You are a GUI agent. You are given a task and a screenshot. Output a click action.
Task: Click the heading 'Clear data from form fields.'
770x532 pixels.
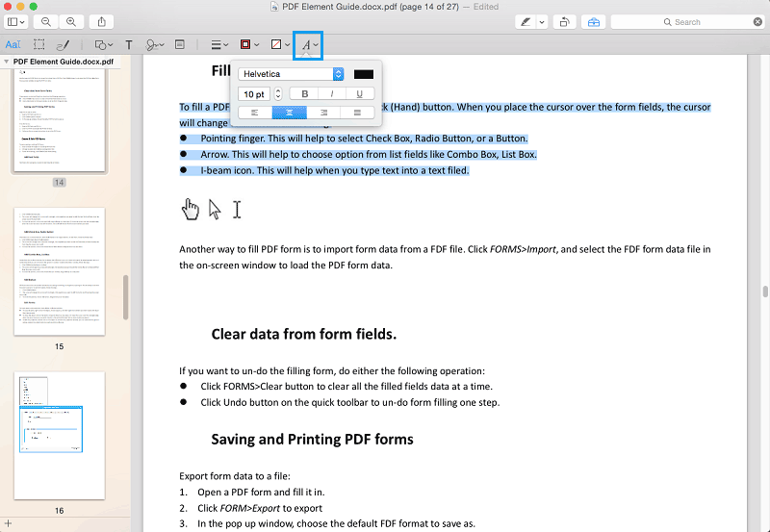click(x=304, y=334)
